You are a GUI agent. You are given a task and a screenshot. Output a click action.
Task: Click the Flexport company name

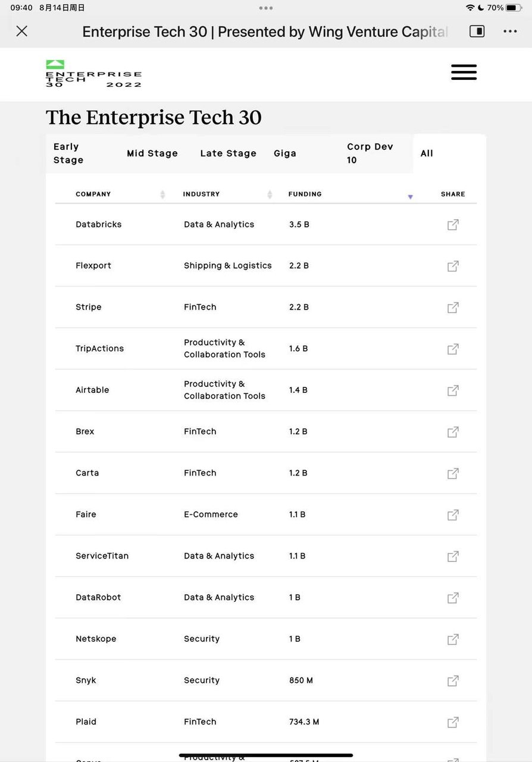(x=93, y=266)
